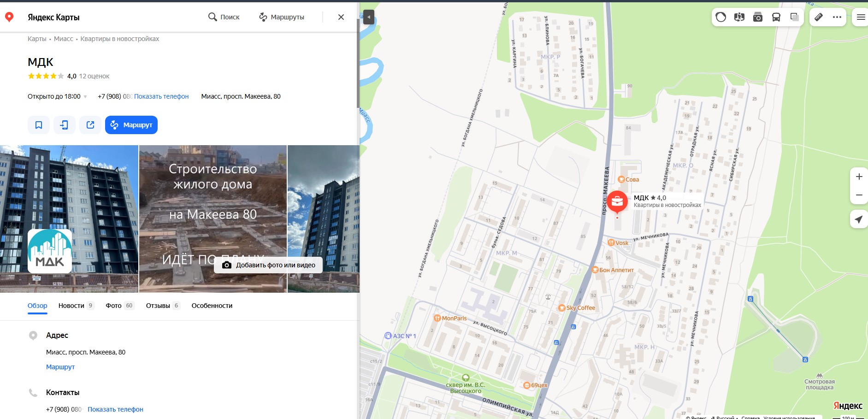868x419 pixels.
Task: Select the MonParis marker
Action: tap(450, 318)
